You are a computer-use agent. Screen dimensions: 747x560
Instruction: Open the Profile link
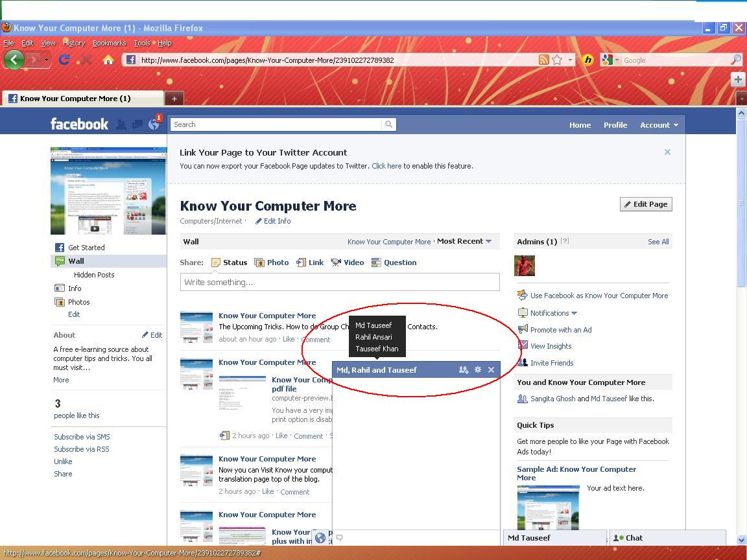tap(615, 124)
